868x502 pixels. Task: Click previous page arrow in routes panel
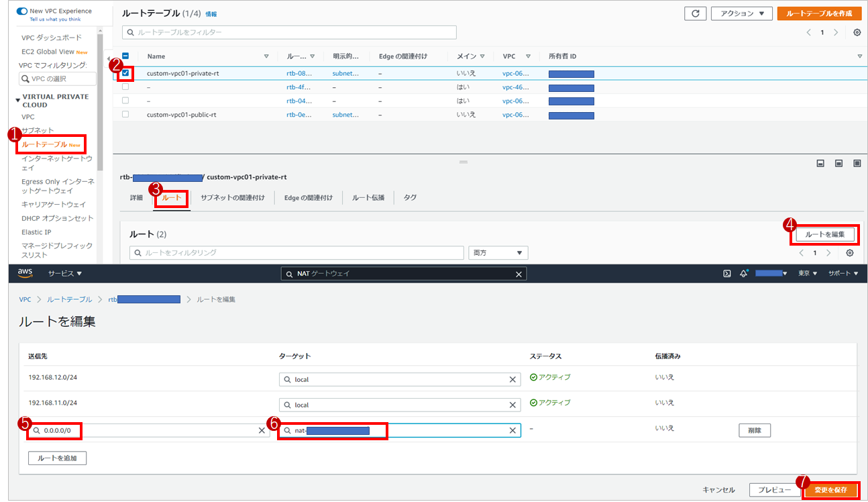(801, 253)
